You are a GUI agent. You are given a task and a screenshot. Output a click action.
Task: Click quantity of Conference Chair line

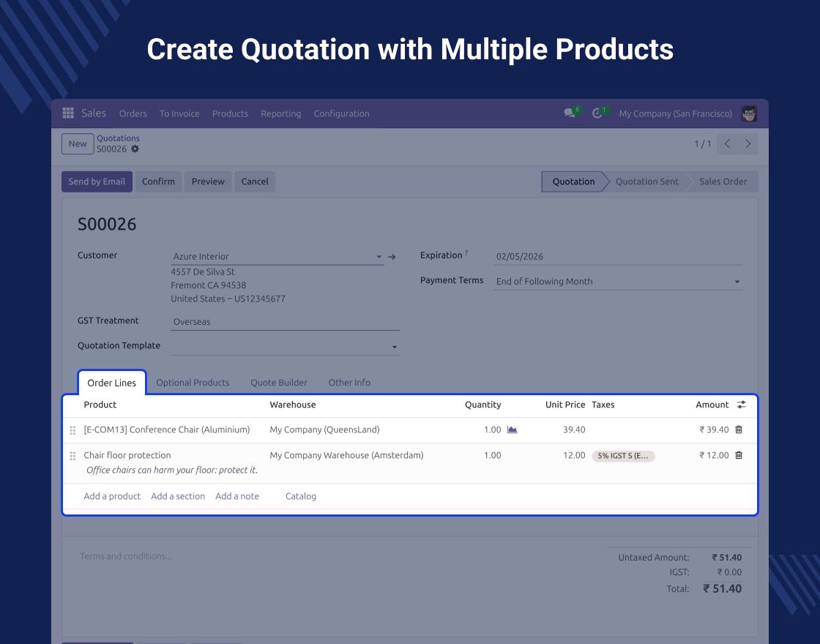coord(492,430)
